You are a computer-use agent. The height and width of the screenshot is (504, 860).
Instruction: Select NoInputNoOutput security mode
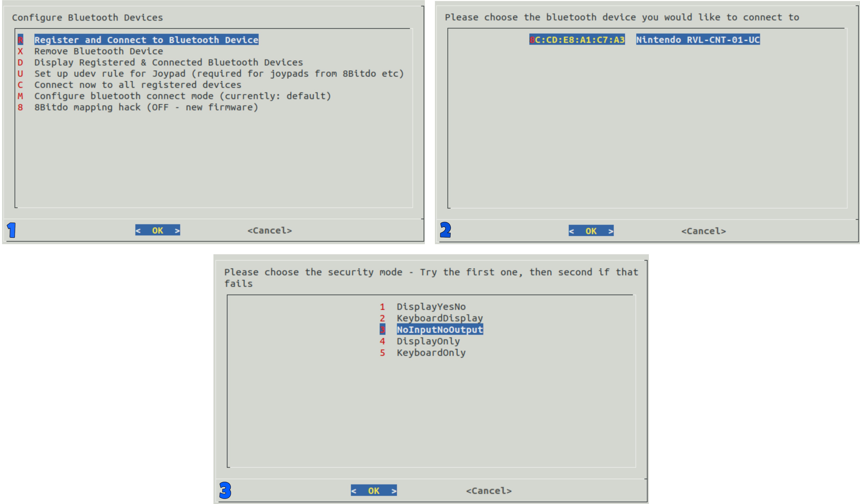coord(439,330)
